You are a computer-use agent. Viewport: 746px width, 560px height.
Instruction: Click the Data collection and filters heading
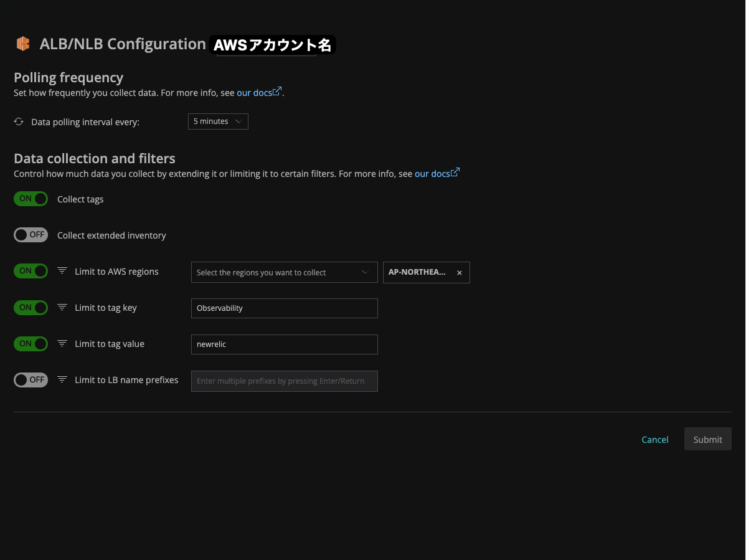(x=95, y=158)
